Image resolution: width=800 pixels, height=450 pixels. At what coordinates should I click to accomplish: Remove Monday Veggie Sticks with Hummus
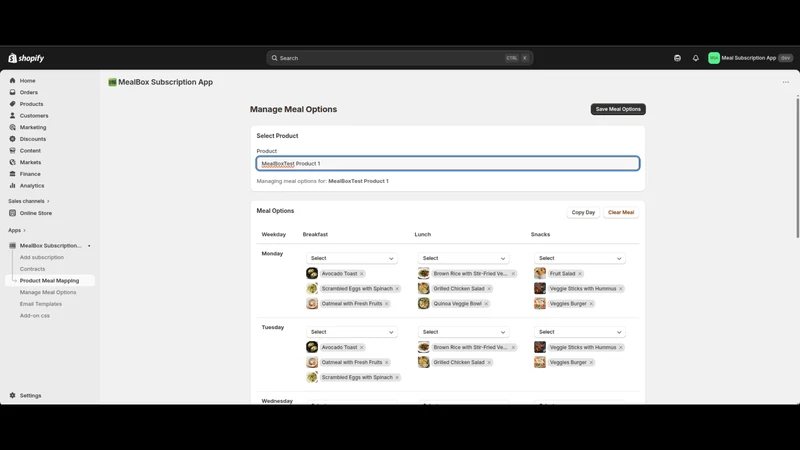620,289
